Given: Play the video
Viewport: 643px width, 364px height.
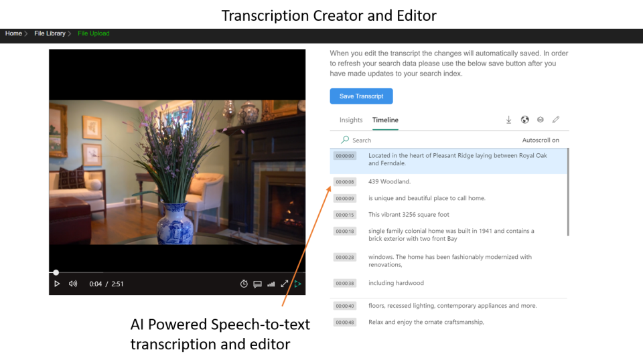Looking at the screenshot, I should coord(57,284).
